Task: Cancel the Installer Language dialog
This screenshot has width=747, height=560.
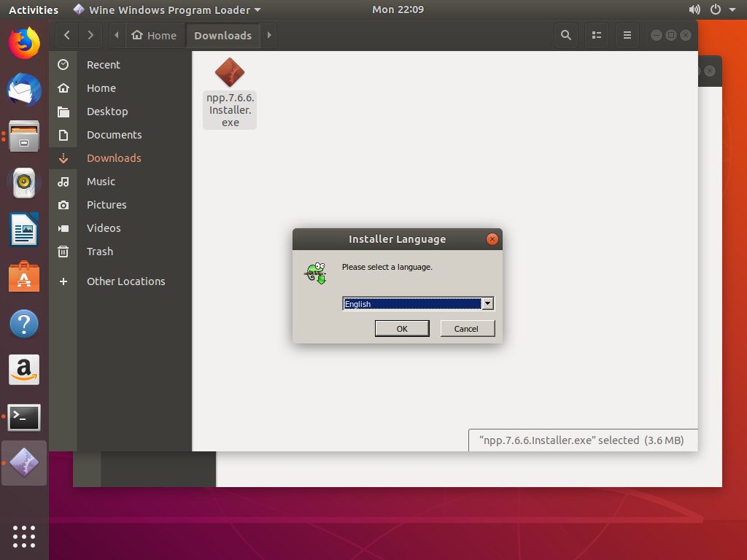Action: pos(467,328)
